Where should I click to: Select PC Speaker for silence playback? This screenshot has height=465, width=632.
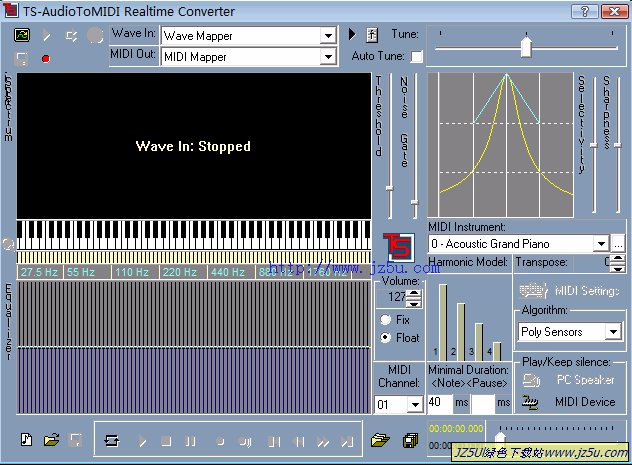[x=585, y=380]
